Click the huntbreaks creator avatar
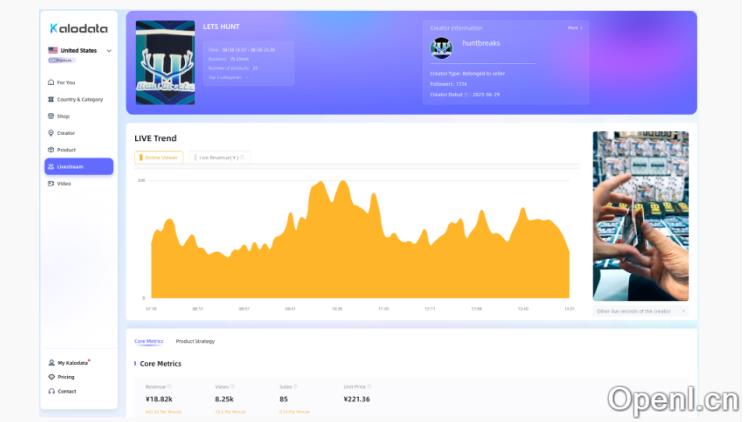Image resolution: width=750 pixels, height=422 pixels. (x=441, y=48)
